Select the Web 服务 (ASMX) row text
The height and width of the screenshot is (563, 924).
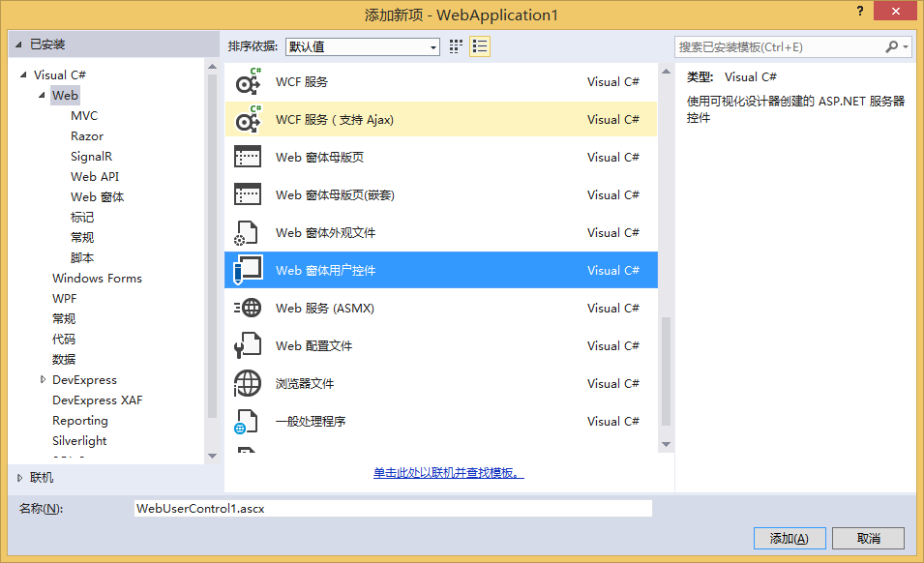point(325,308)
